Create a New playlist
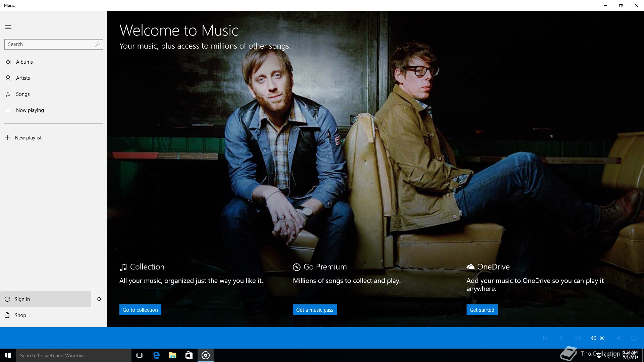Image resolution: width=644 pixels, height=362 pixels. pyautogui.click(x=54, y=138)
